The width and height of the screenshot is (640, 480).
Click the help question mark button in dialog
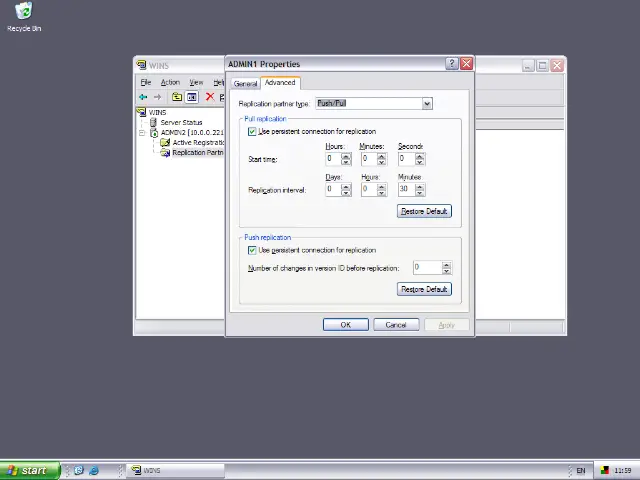coord(451,64)
